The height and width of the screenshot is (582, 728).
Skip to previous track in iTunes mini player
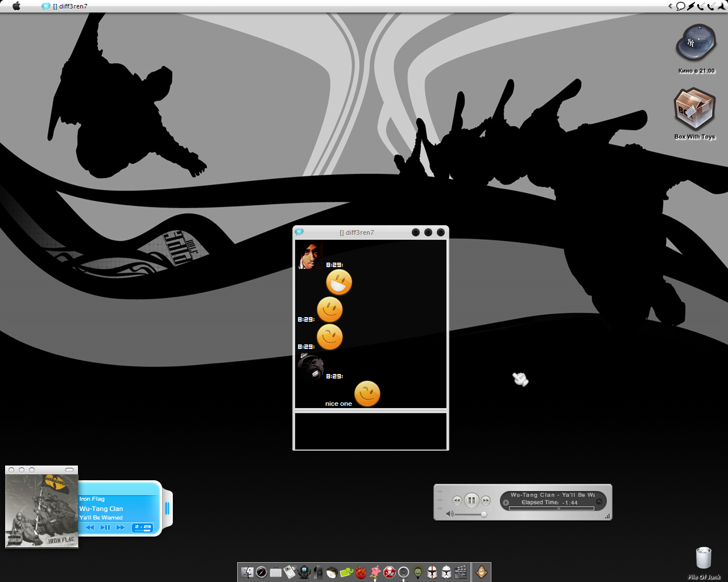(x=457, y=500)
